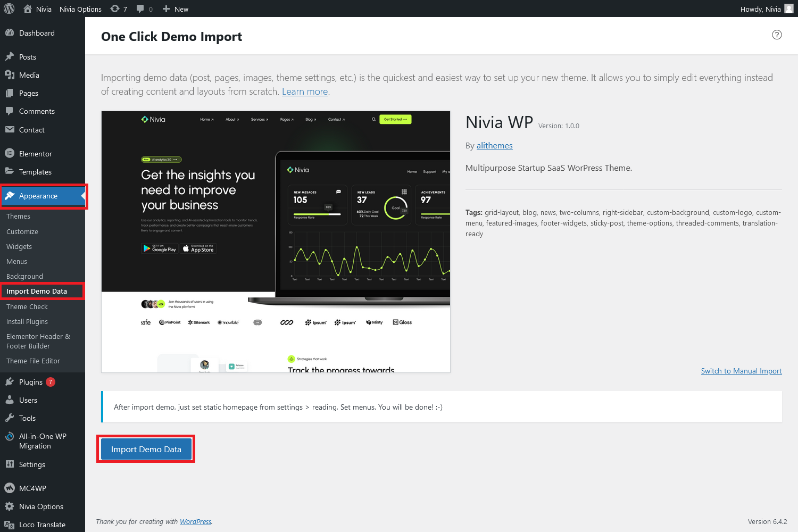Open the updates icon in admin bar
This screenshot has height=532, width=798.
point(118,9)
